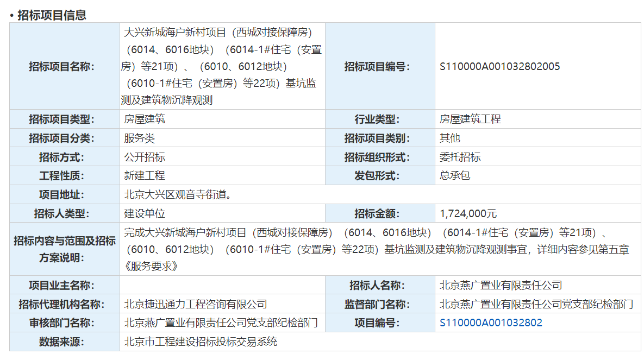Click the 招标内容与范围及招标方案说明 label

coord(65,249)
